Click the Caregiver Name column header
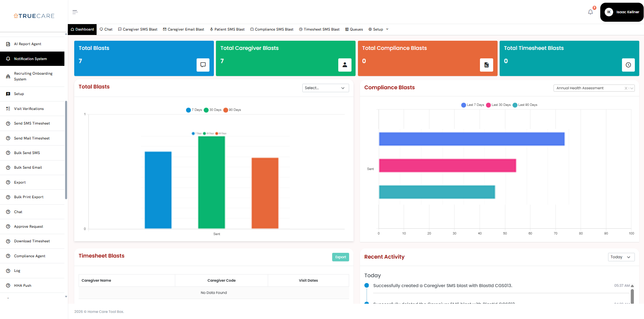Image resolution: width=644 pixels, height=319 pixels. click(x=127, y=281)
